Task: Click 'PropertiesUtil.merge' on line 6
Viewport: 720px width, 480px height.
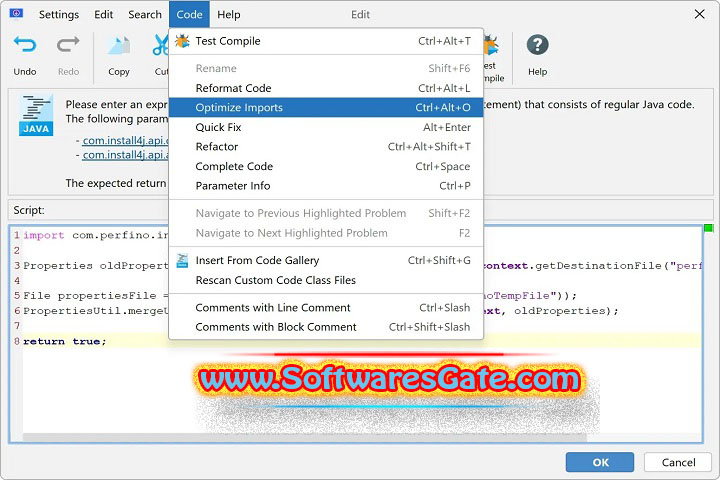Action: [x=96, y=311]
